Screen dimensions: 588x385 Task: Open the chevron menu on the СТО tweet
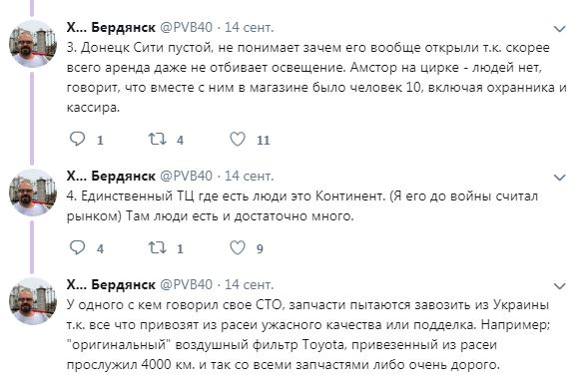[x=559, y=286]
